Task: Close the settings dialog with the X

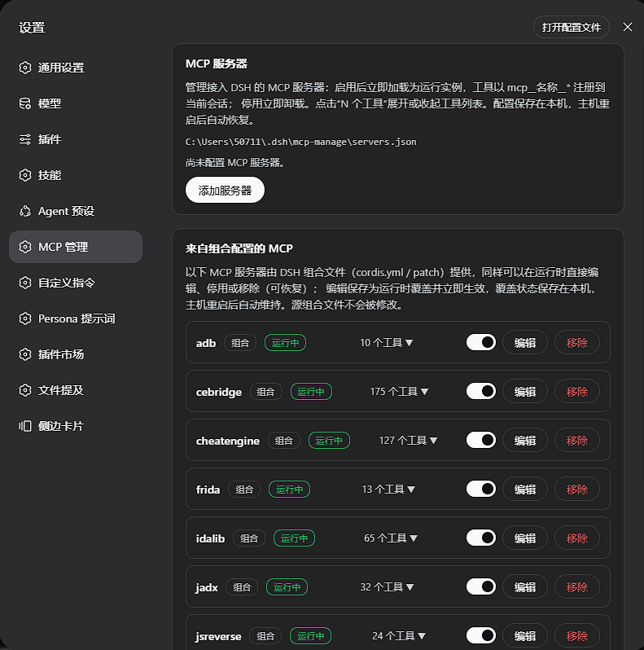Action: point(628,27)
